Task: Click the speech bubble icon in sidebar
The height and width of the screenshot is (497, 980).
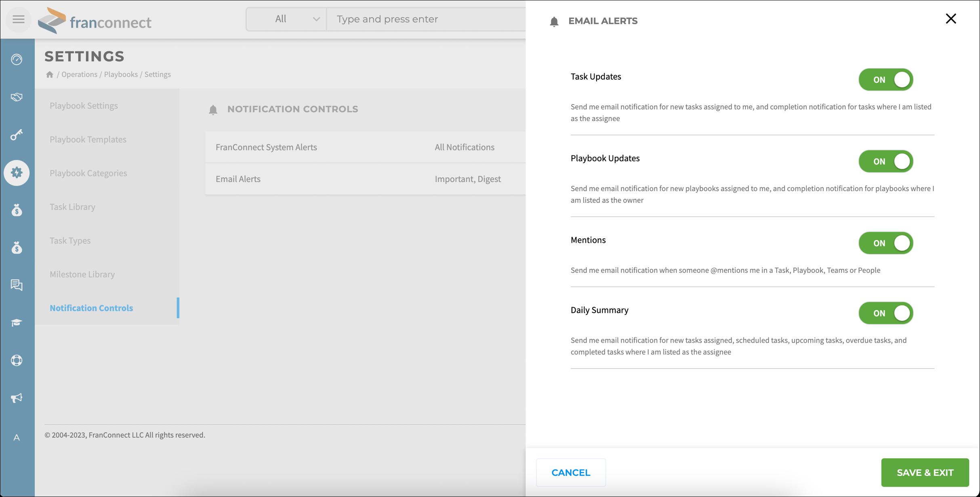Action: point(17,284)
